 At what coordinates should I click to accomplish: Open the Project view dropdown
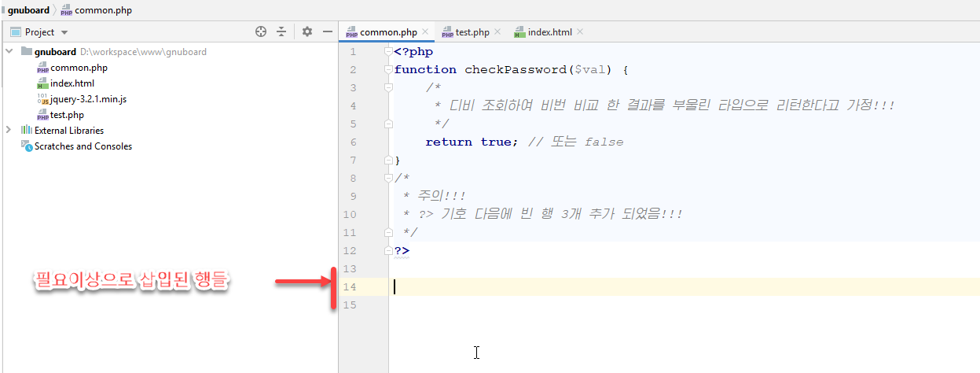(64, 32)
